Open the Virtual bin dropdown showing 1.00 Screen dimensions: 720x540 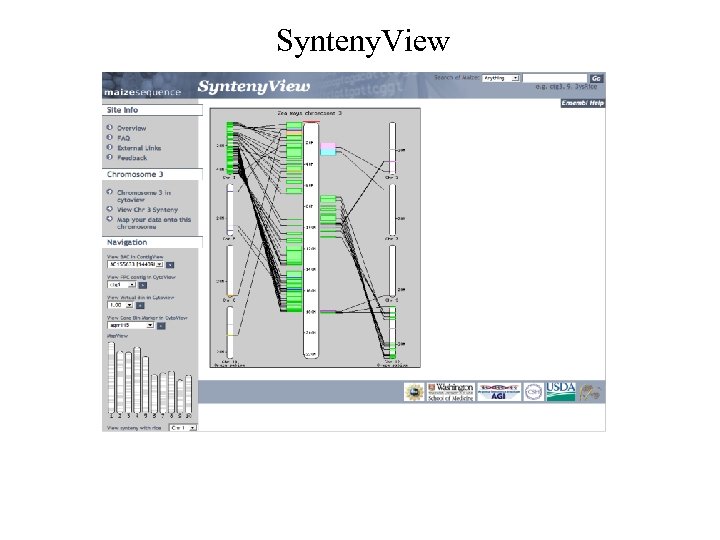120,305
